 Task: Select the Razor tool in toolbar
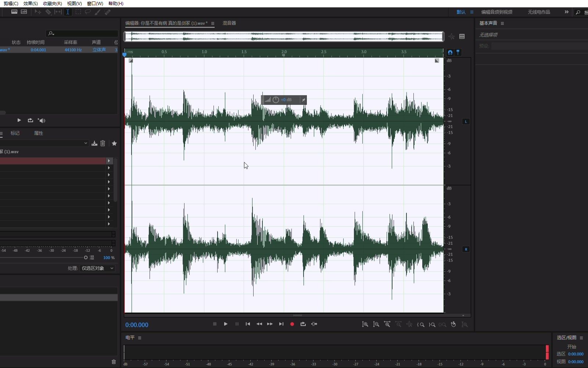click(x=48, y=12)
